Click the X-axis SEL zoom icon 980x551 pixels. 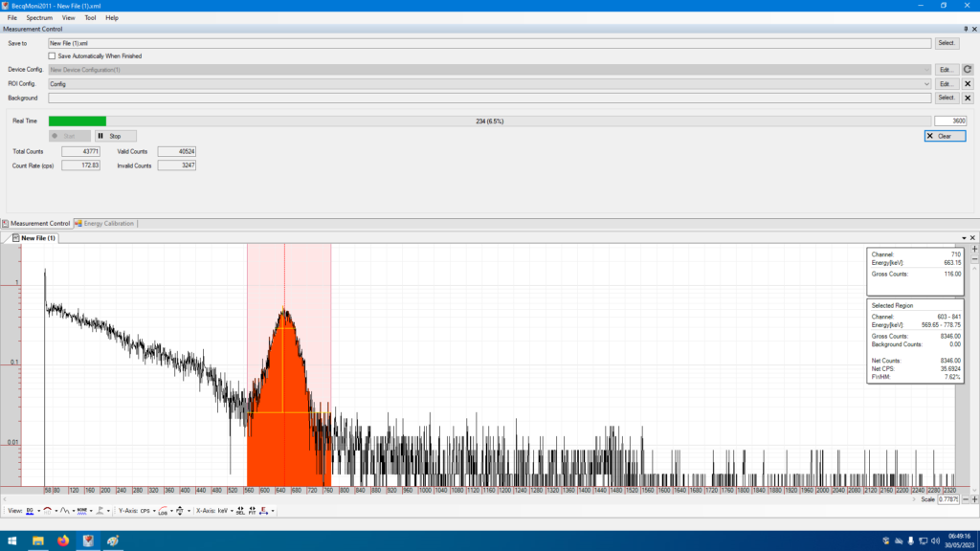point(240,511)
